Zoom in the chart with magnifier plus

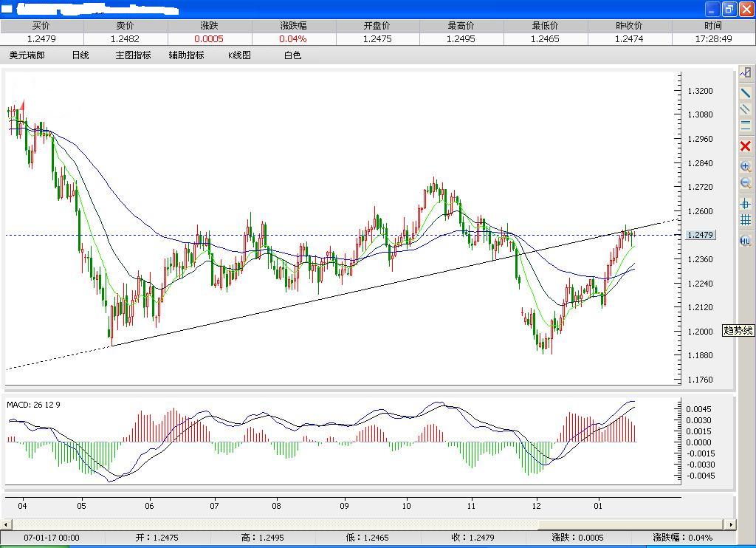746,166
